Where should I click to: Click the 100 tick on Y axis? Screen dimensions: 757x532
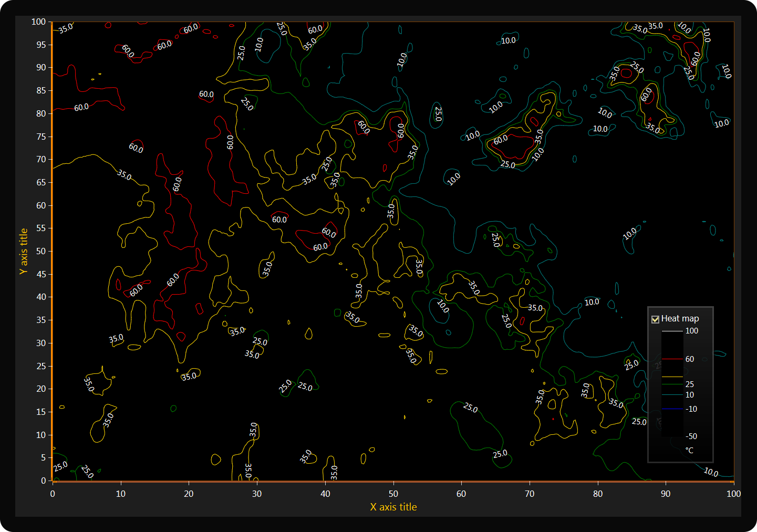[x=39, y=22]
